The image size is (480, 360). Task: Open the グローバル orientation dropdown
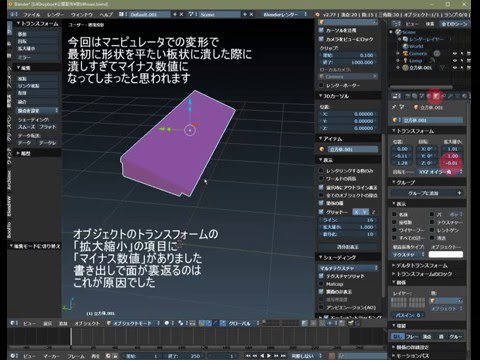coord(244,323)
